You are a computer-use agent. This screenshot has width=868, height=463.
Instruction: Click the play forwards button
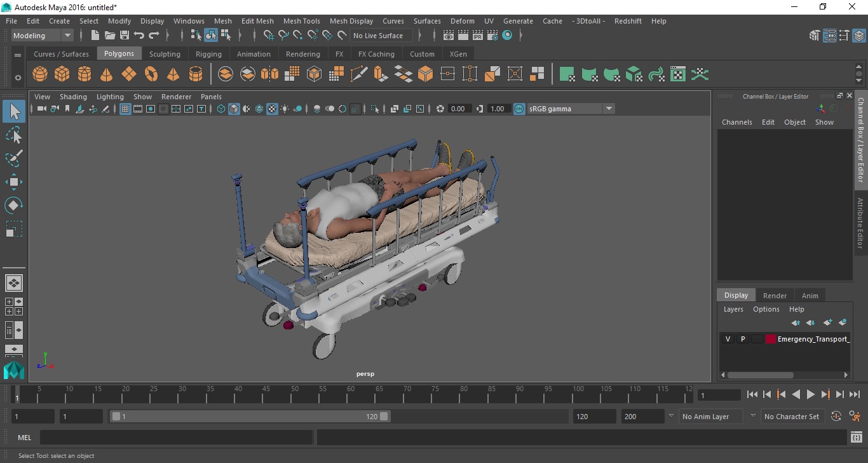[x=810, y=394]
